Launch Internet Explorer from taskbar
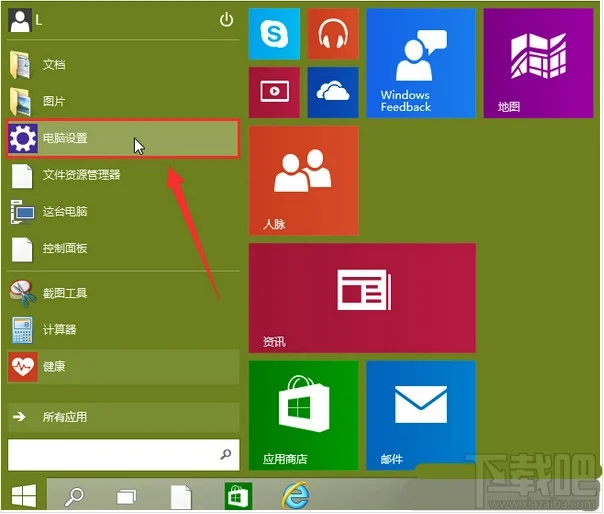Image resolution: width=604 pixels, height=514 pixels. (296, 496)
